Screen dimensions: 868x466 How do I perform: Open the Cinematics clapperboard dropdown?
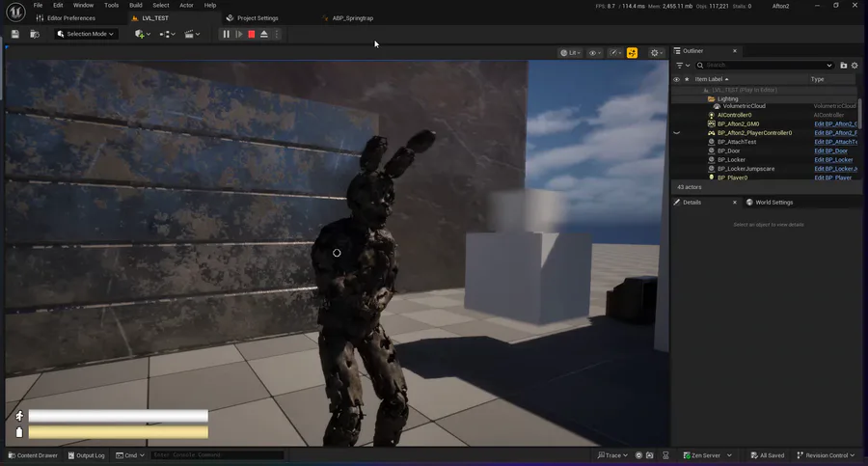(192, 35)
